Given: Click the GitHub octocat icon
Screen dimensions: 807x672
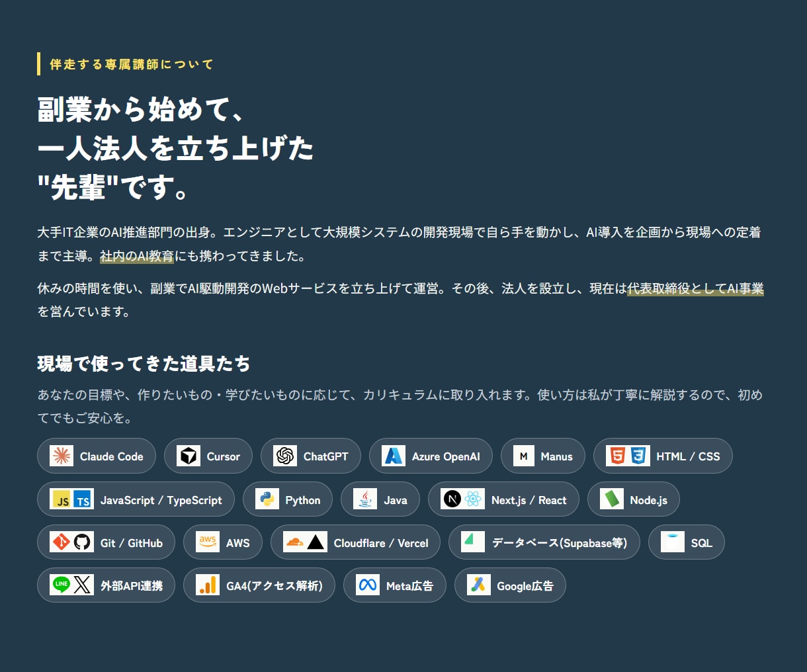Looking at the screenshot, I should pyautogui.click(x=83, y=542).
